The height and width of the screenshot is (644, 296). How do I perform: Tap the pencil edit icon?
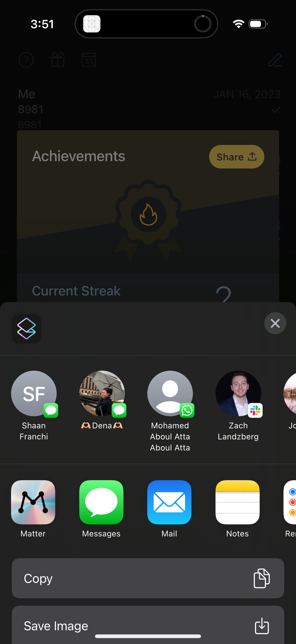pos(275,60)
